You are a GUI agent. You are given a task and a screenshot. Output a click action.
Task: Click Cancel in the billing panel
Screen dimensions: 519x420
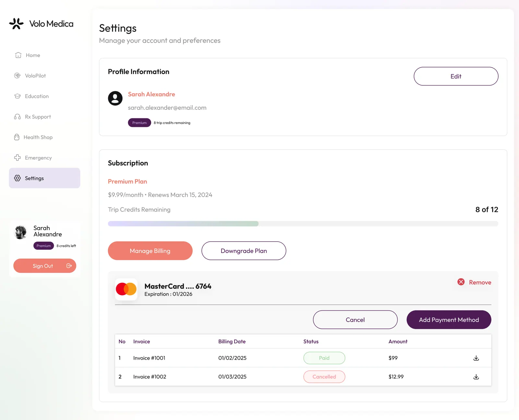[x=355, y=320]
